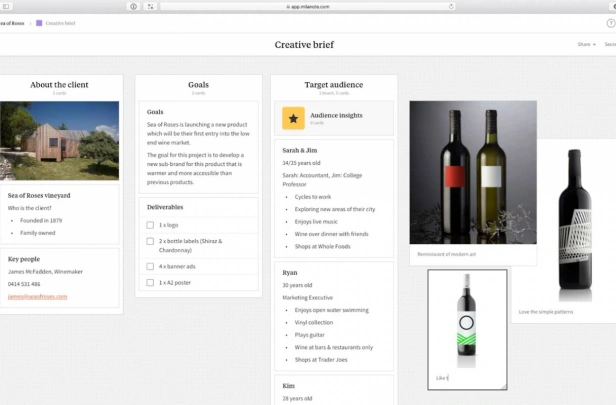The image size is (616, 405).
Task: Tick the '4 x banner ads' checkbox
Action: point(150,266)
